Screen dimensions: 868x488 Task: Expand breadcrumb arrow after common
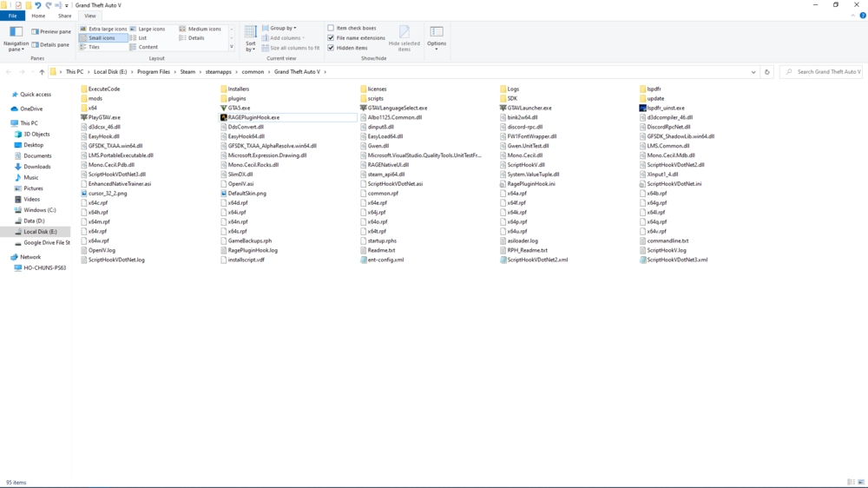click(x=269, y=72)
